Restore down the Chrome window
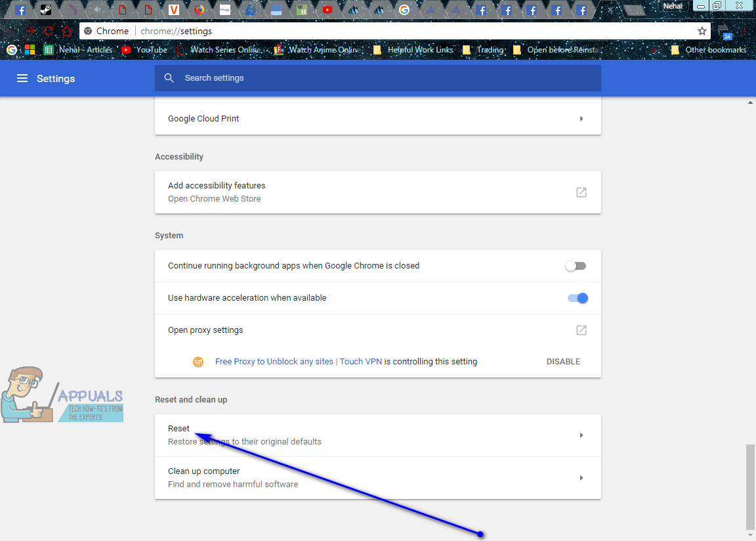Image resolution: width=756 pixels, height=541 pixels. (717, 6)
